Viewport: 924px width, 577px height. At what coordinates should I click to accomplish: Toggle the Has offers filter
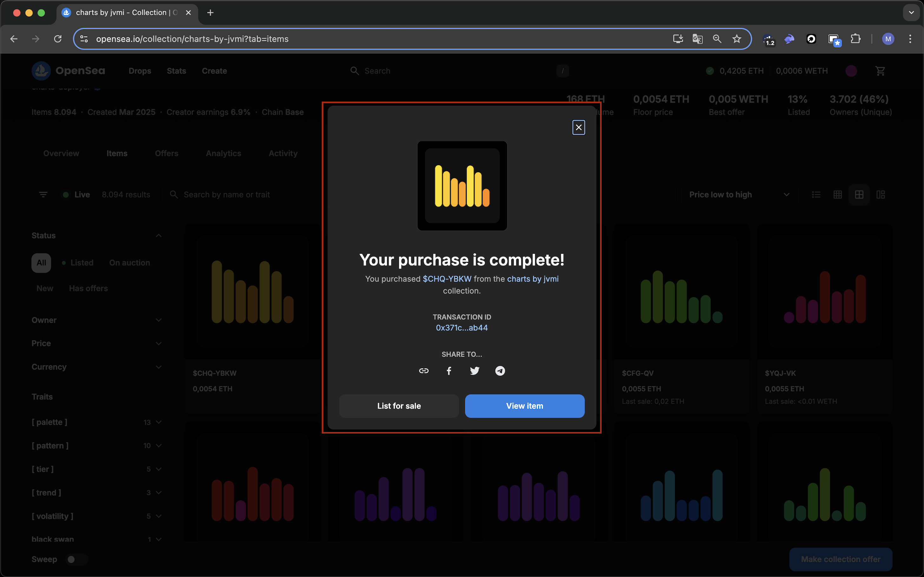(89, 288)
